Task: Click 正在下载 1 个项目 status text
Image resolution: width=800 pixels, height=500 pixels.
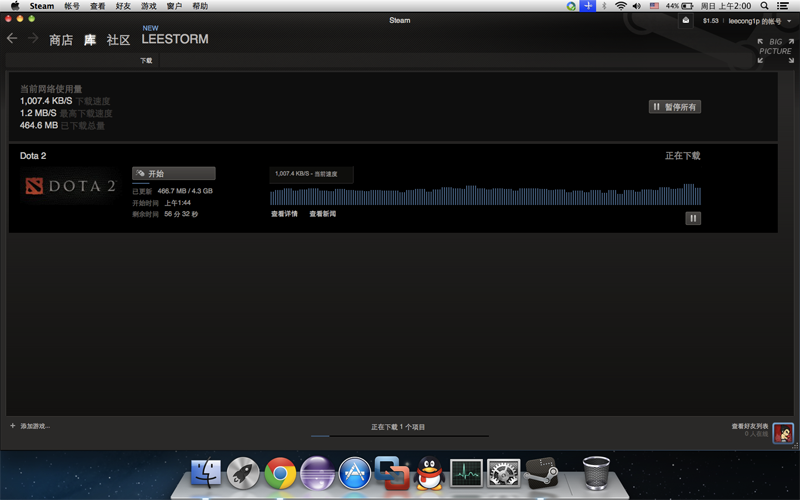Action: (398, 427)
